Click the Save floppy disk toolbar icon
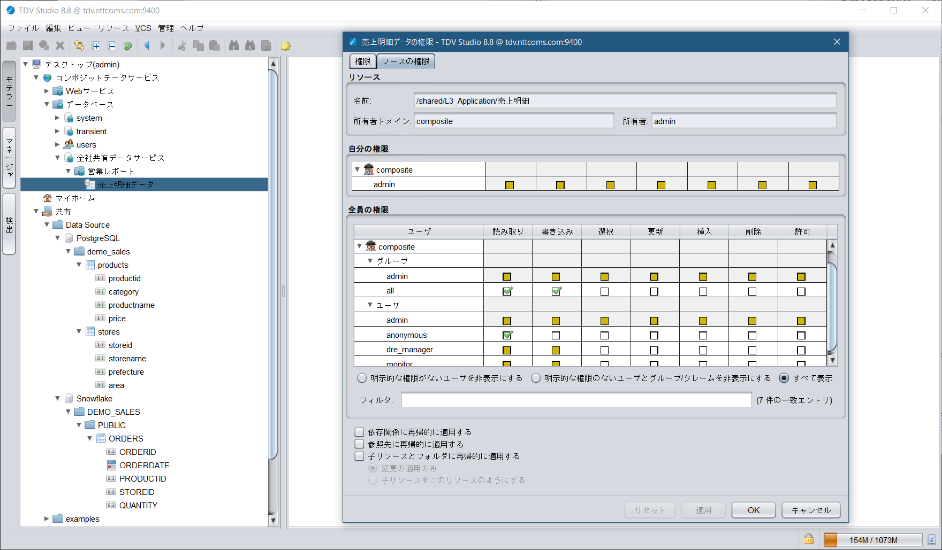 28,46
